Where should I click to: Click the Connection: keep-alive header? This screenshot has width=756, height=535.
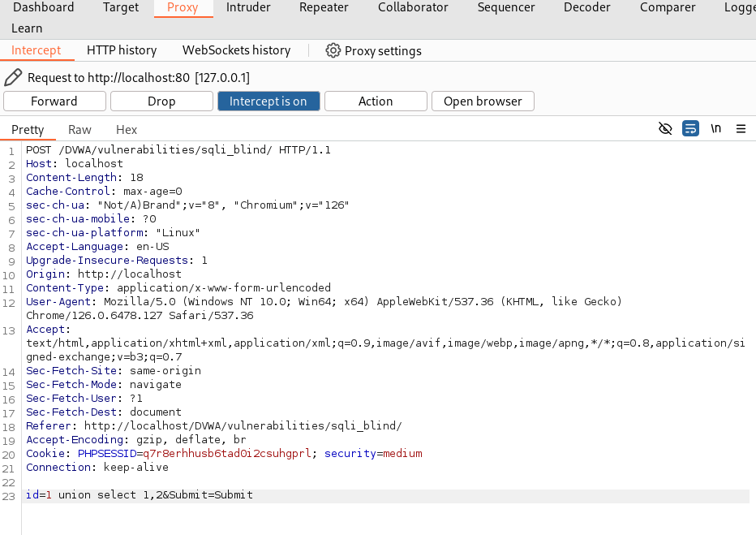[x=97, y=468]
